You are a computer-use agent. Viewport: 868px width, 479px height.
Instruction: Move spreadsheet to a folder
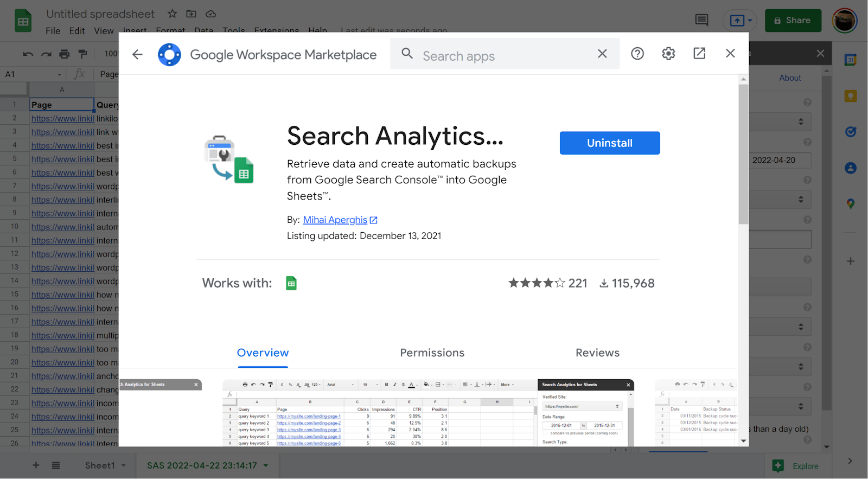pos(192,14)
